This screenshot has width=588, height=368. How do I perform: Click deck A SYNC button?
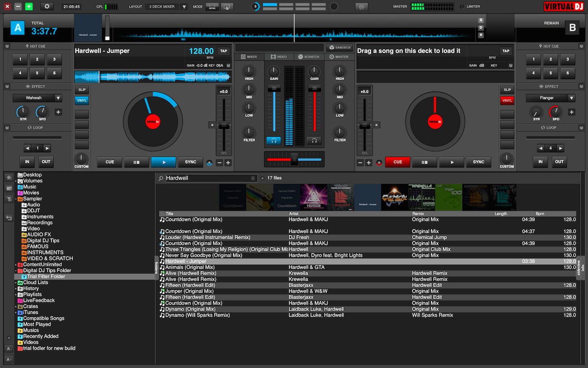(191, 162)
